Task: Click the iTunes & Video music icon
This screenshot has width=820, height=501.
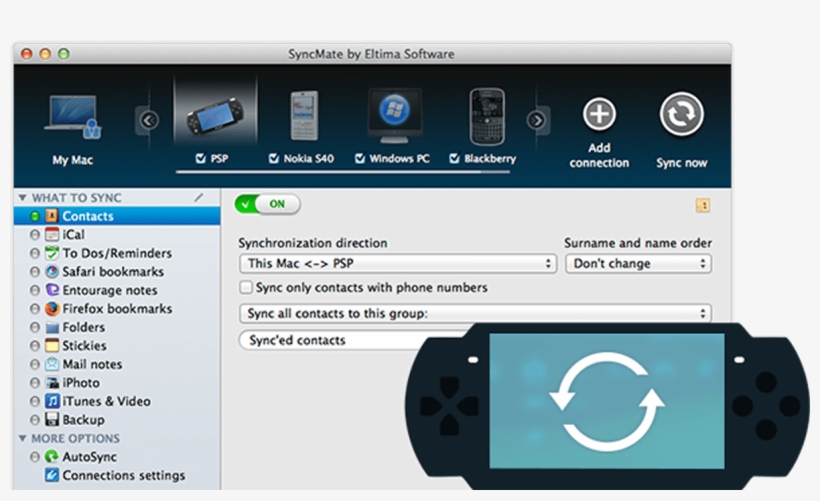Action: point(52,401)
